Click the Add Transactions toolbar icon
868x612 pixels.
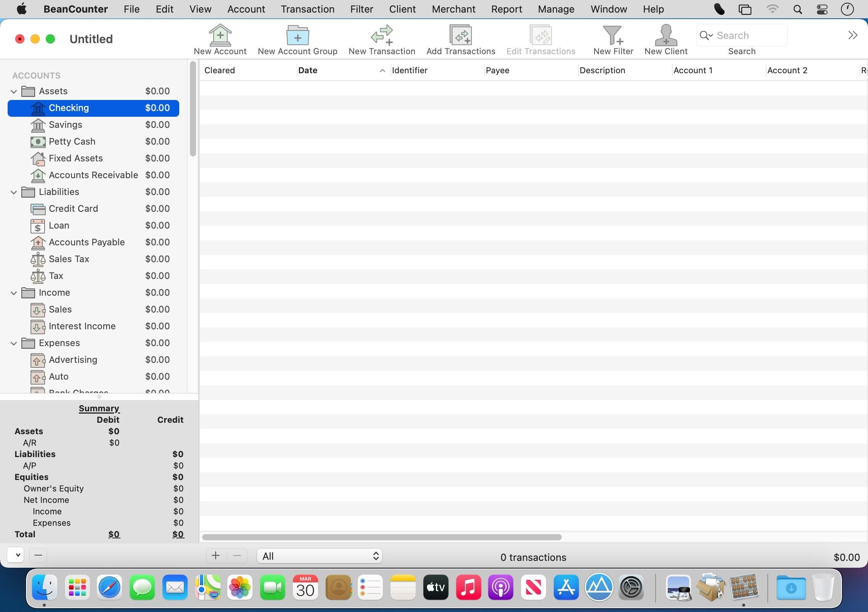pos(460,35)
